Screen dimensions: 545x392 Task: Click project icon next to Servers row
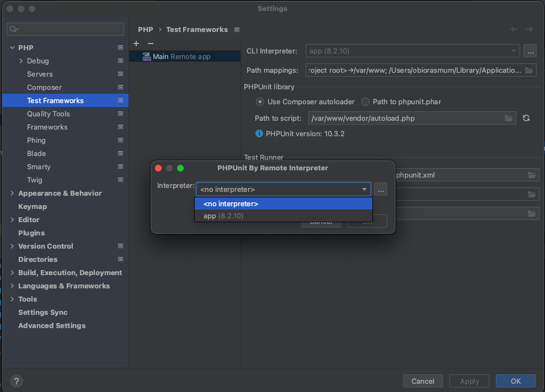[120, 74]
